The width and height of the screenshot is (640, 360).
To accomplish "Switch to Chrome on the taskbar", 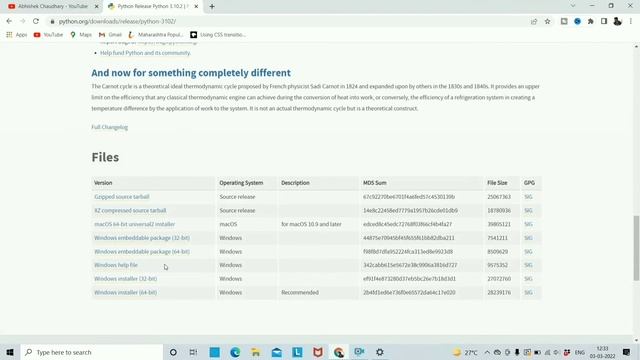I will click(x=338, y=352).
